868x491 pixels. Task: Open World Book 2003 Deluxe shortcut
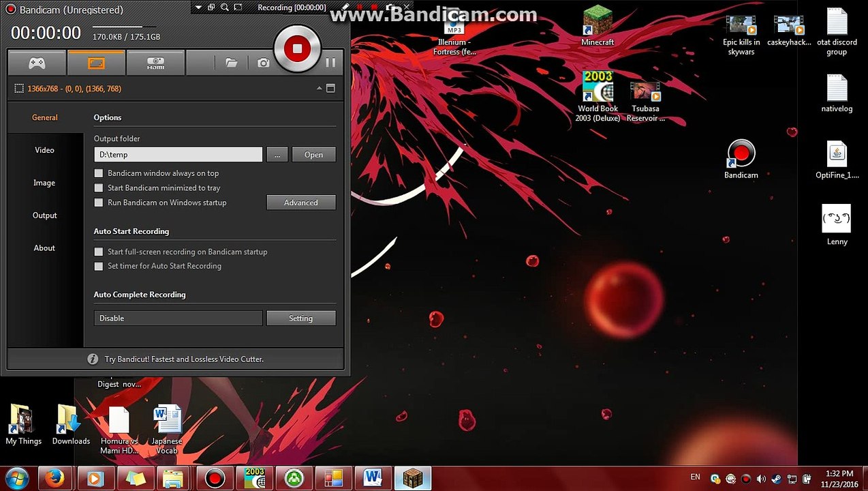coord(598,97)
